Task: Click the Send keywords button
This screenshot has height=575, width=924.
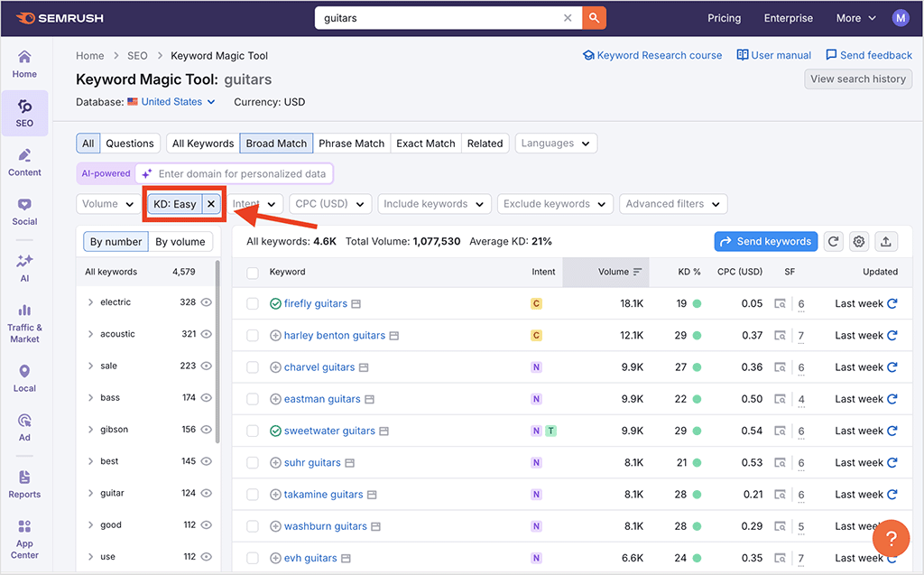Action: 765,241
